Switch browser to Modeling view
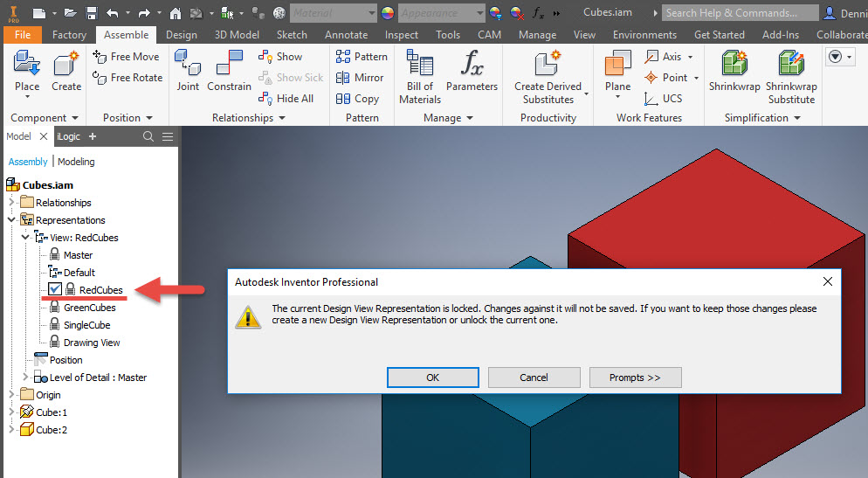 point(76,162)
